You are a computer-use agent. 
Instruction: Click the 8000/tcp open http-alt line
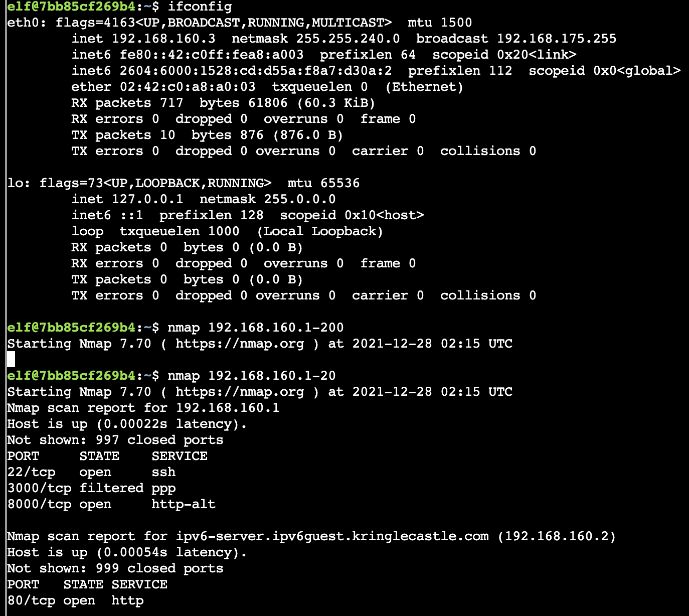pos(111,504)
